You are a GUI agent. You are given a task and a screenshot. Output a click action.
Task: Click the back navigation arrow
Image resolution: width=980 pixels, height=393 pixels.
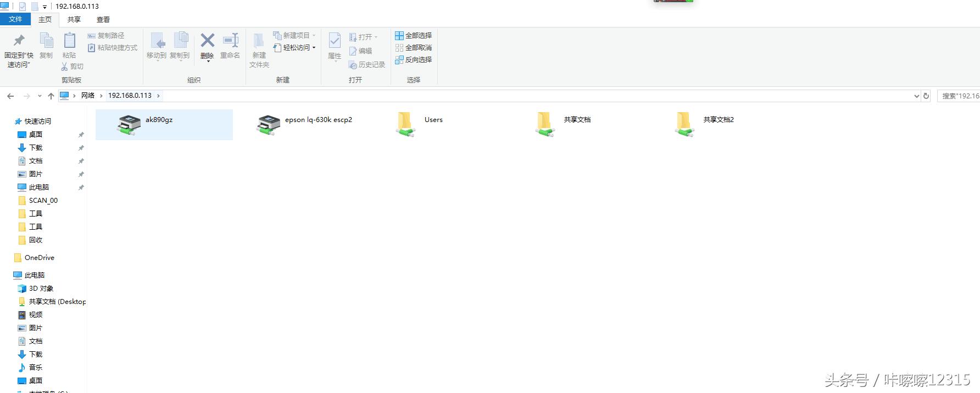10,96
